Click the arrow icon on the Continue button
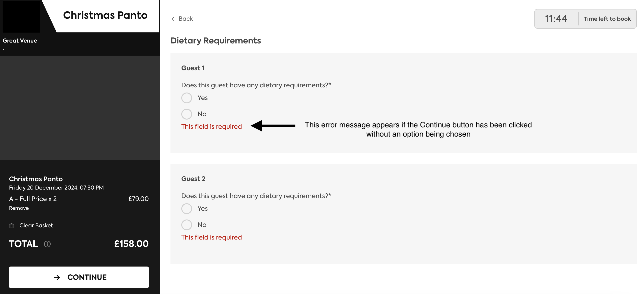This screenshot has height=294, width=644. [57, 277]
